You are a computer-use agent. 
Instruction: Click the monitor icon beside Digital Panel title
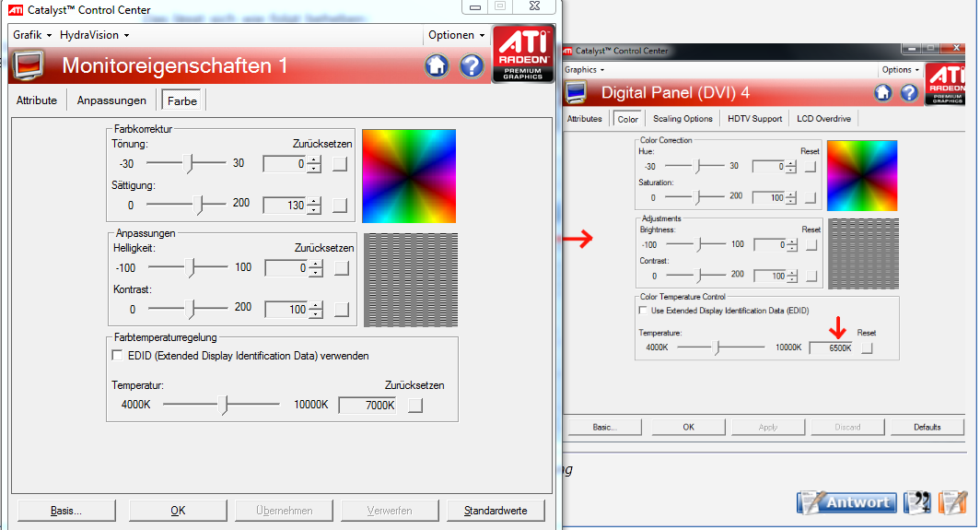(576, 92)
